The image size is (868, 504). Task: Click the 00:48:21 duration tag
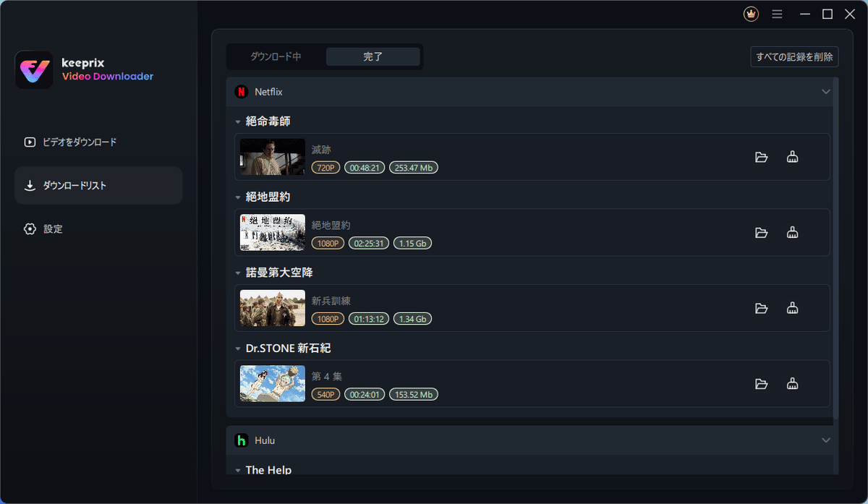pos(365,168)
